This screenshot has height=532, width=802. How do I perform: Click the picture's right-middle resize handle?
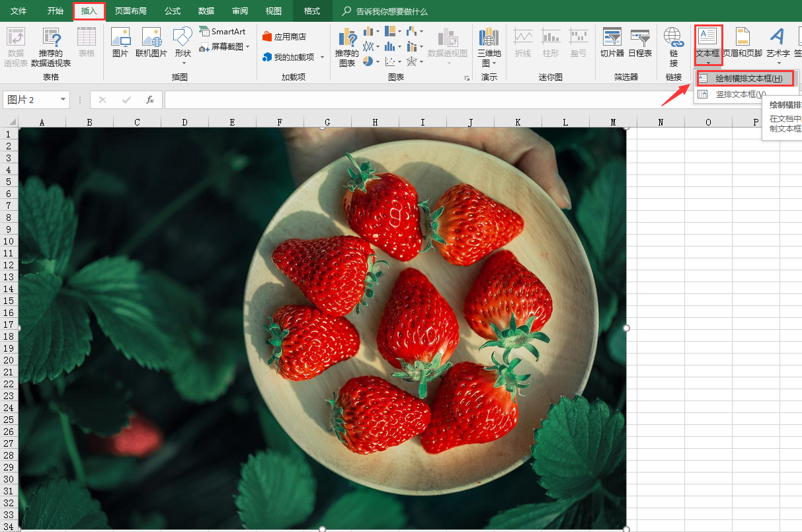[x=626, y=328]
